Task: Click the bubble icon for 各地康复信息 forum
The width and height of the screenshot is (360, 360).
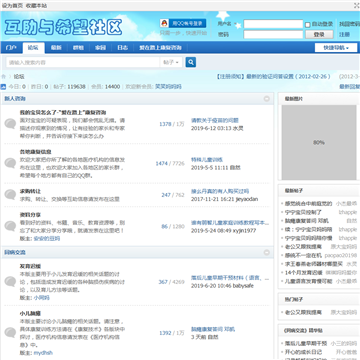Action: click(x=10, y=163)
